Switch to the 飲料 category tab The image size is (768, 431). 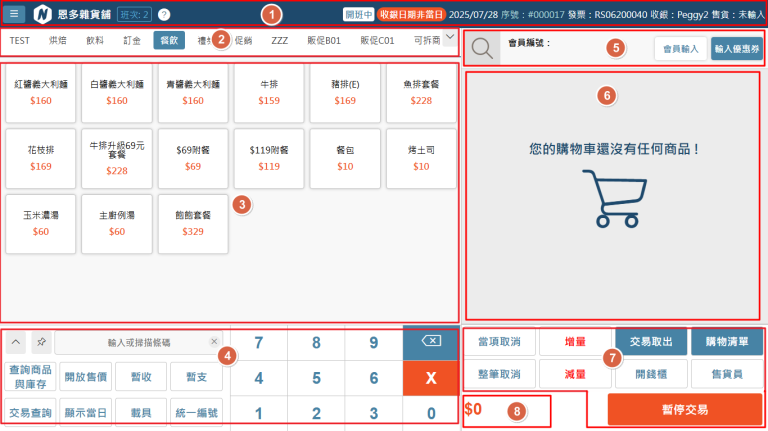click(x=95, y=40)
